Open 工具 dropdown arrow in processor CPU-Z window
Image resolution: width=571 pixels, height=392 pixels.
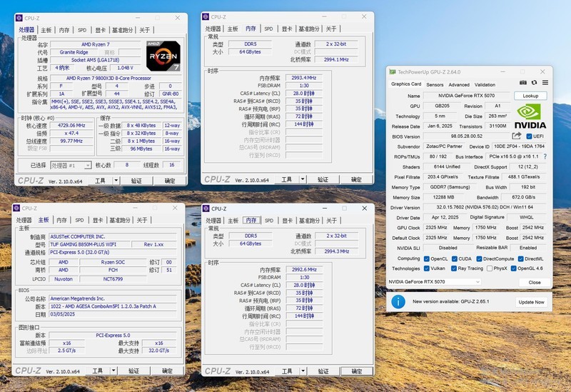click(x=116, y=181)
